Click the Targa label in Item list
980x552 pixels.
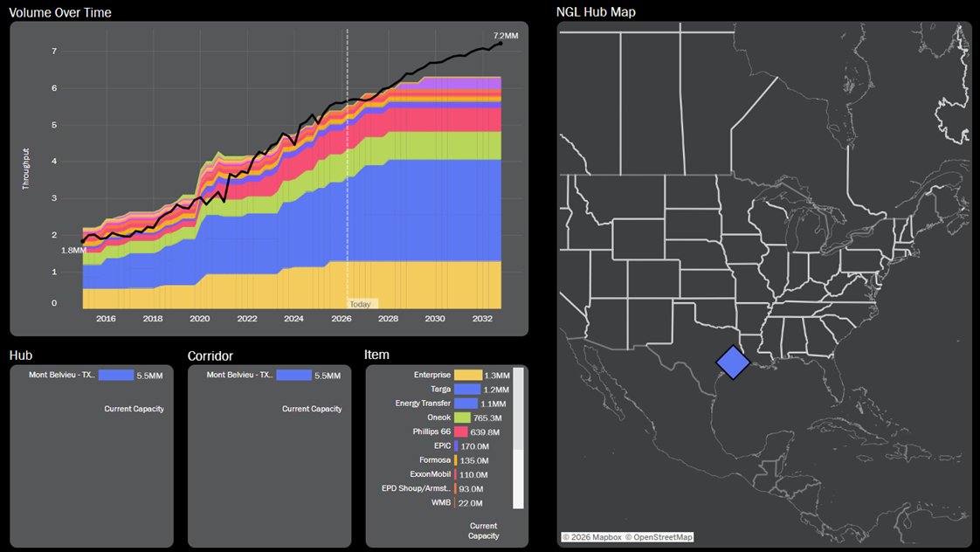[x=440, y=389]
